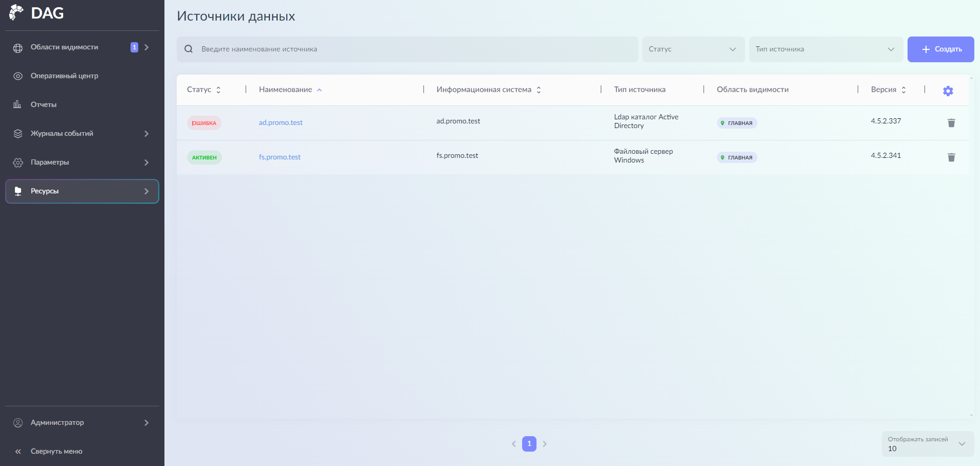This screenshot has width=980, height=466.
Task: Click the Область видимости column header
Action: [x=753, y=89]
